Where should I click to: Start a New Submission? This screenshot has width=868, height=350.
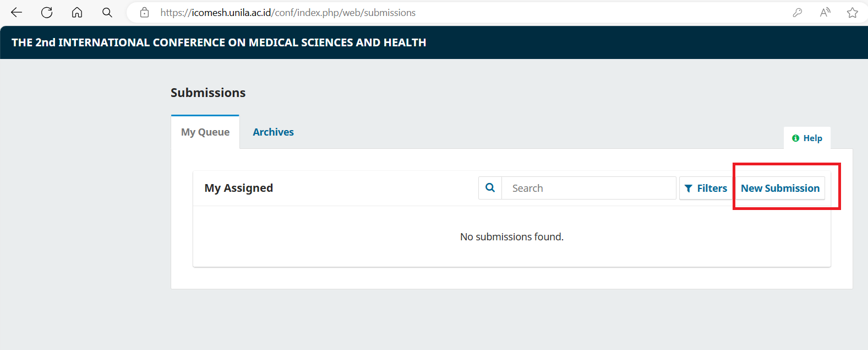pyautogui.click(x=780, y=189)
